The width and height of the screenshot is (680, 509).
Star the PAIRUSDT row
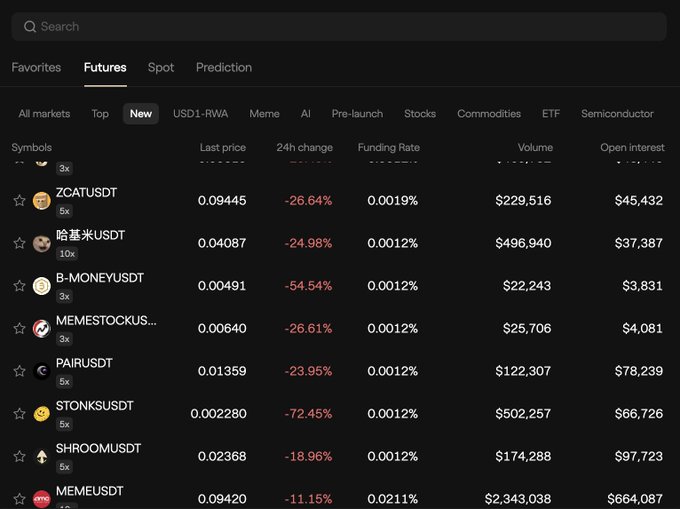(x=19, y=371)
